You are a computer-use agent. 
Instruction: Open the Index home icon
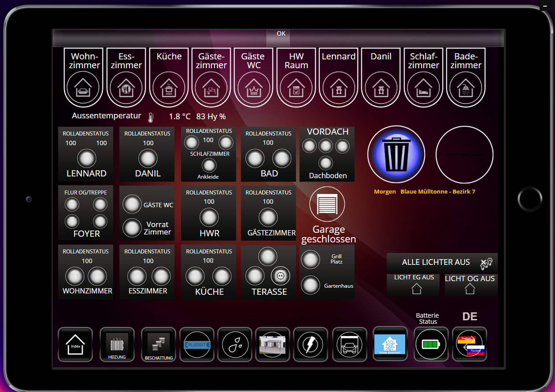pyautogui.click(x=75, y=344)
